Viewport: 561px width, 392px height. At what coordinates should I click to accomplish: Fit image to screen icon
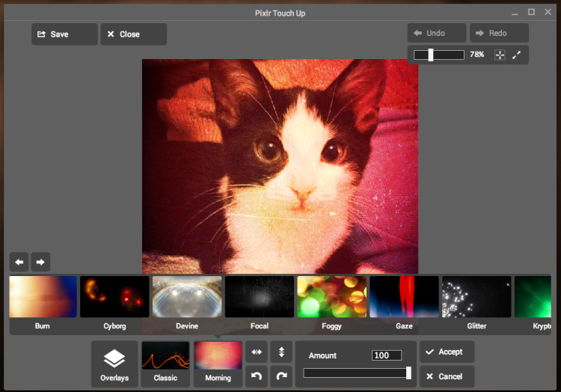pyautogui.click(x=500, y=55)
